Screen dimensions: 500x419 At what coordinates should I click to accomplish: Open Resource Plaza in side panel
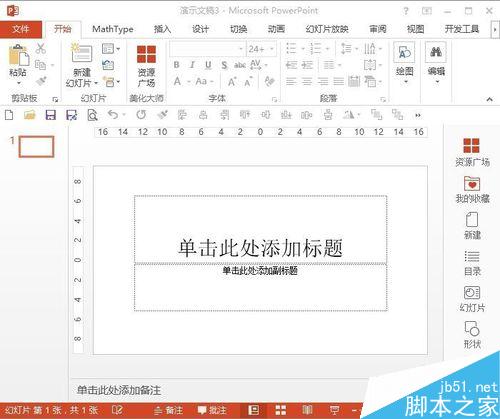(x=472, y=152)
